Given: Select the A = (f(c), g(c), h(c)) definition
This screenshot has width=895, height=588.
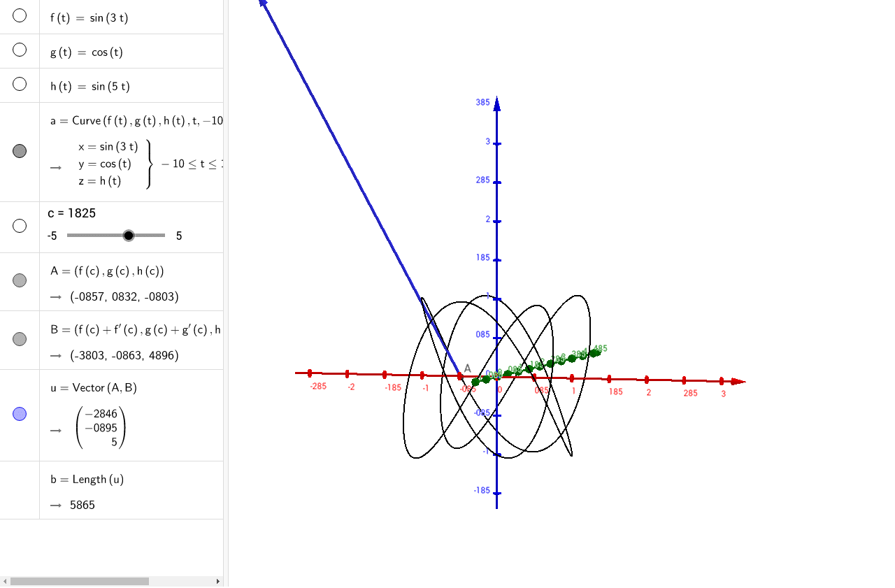Looking at the screenshot, I should 107,271.
